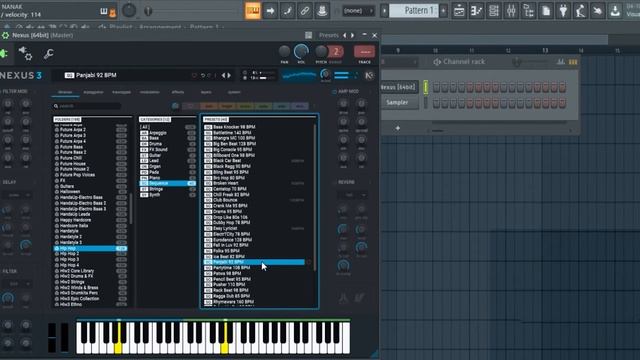Toggle the typing keyboard to piano icon
Image resolution: width=640 pixels, height=360 pixels.
click(x=104, y=11)
